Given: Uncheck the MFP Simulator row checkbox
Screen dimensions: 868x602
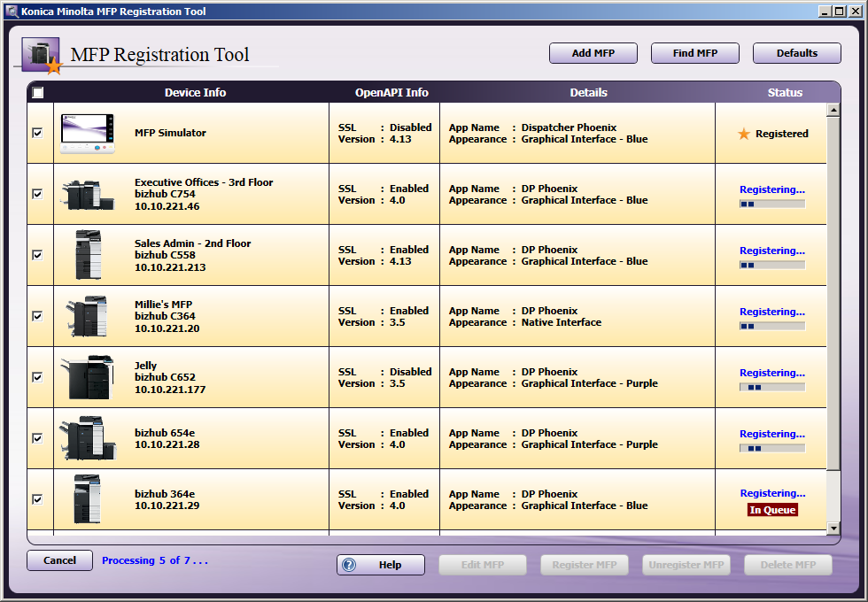Looking at the screenshot, I should (37, 133).
